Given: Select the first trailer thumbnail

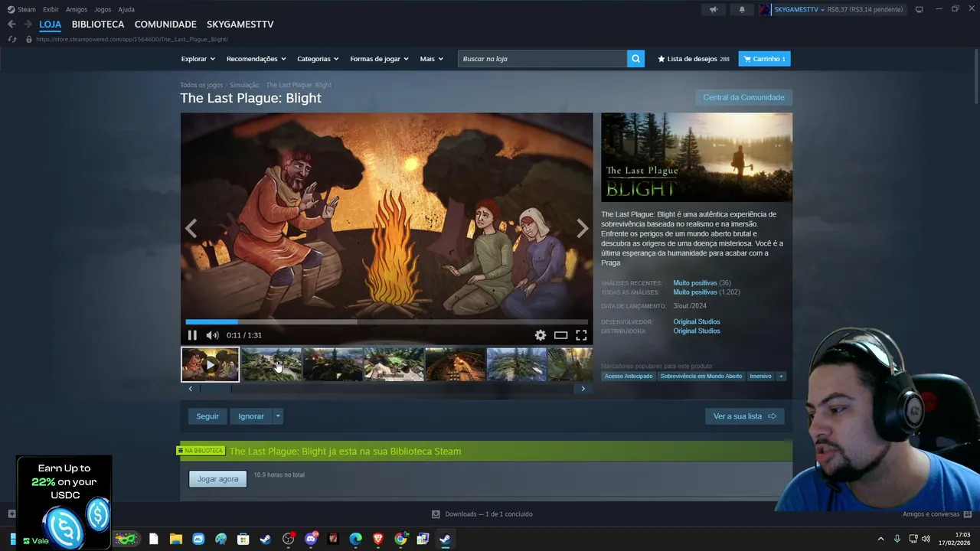Looking at the screenshot, I should pos(210,364).
